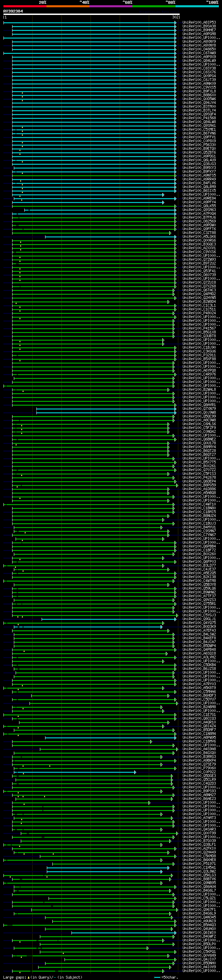Select the UniRef100_C5XME1 label

199,129
